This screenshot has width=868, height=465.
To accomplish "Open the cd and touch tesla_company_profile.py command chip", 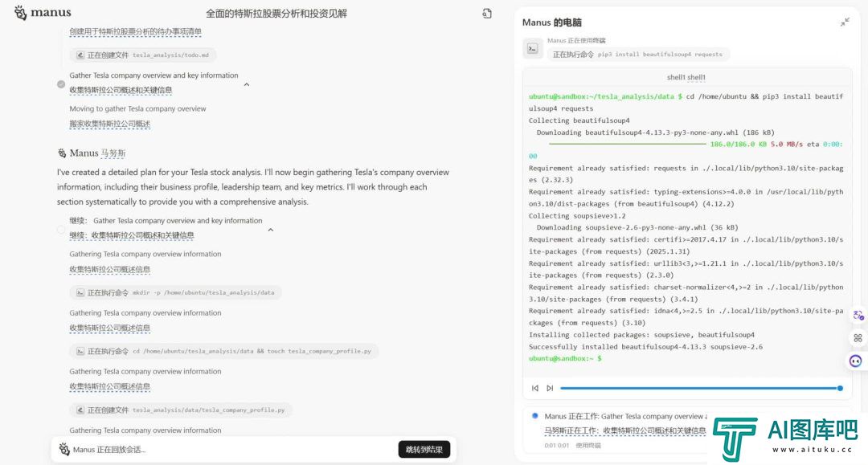I will coord(224,351).
